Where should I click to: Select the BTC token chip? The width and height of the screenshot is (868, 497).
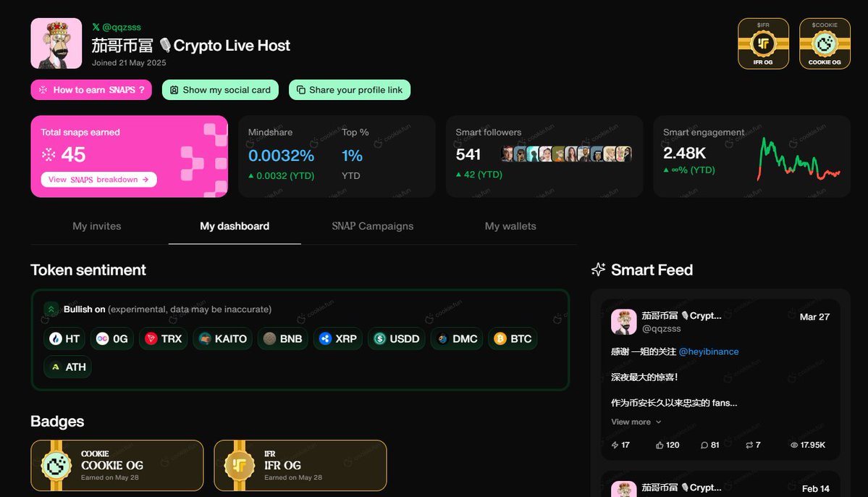pyautogui.click(x=513, y=338)
